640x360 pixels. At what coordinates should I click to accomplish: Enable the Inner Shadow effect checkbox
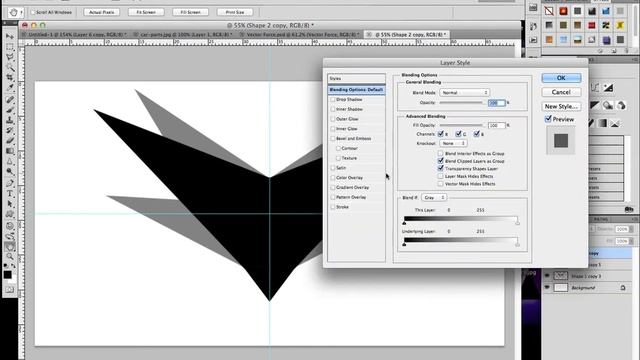point(333,109)
